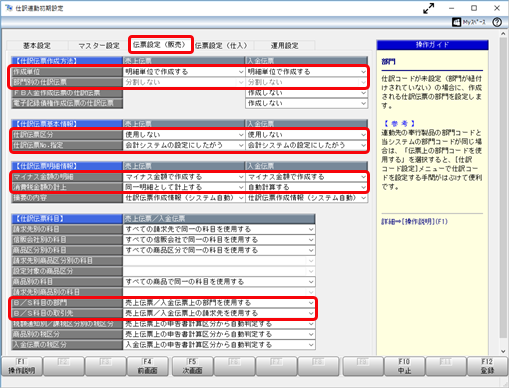This screenshot has width=510, height=388.
Task: Click the Myスペース icon
Action: point(469,22)
